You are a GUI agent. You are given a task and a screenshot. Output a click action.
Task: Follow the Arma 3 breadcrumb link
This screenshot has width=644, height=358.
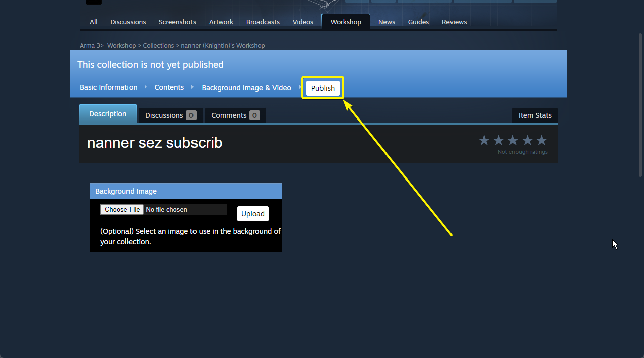tap(90, 45)
